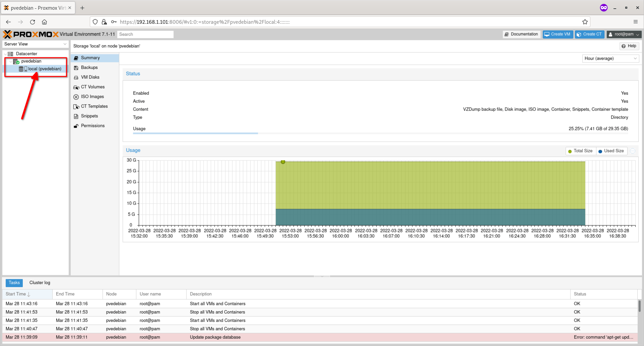Click the VM Disks drive icon

tap(76, 77)
